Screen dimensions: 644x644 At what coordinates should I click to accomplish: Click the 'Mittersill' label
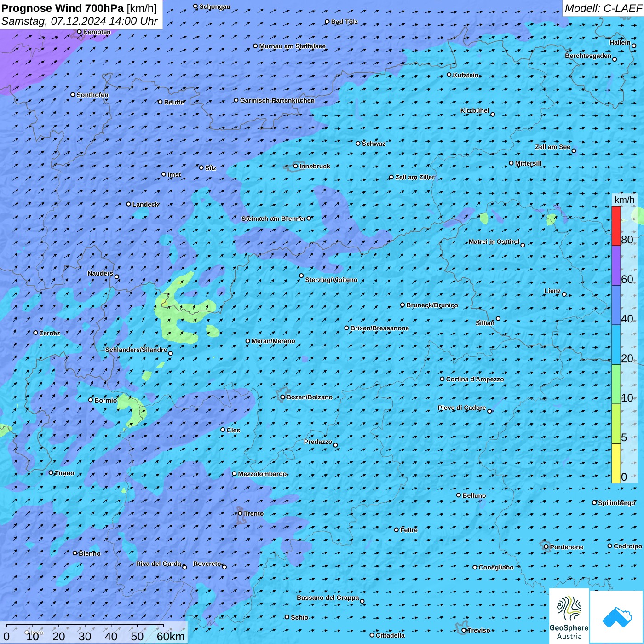(x=528, y=163)
